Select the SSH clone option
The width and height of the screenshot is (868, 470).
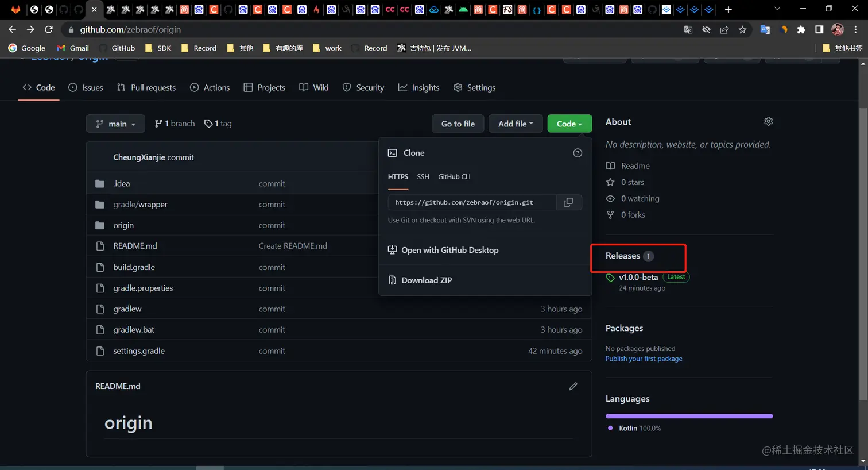pyautogui.click(x=423, y=177)
